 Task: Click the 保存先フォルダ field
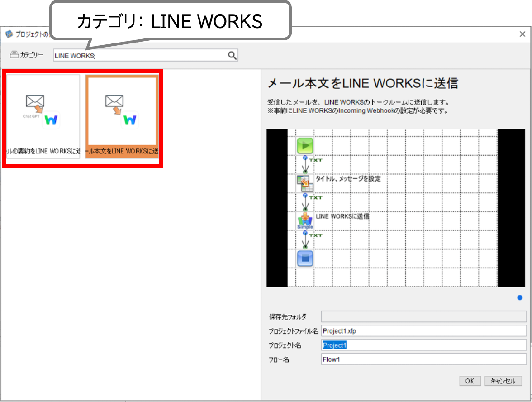tap(424, 316)
